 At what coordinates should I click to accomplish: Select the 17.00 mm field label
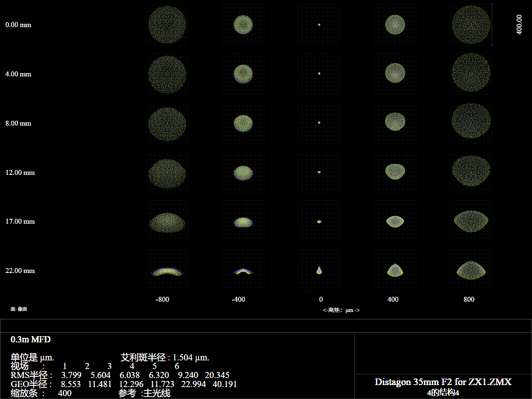pos(20,221)
